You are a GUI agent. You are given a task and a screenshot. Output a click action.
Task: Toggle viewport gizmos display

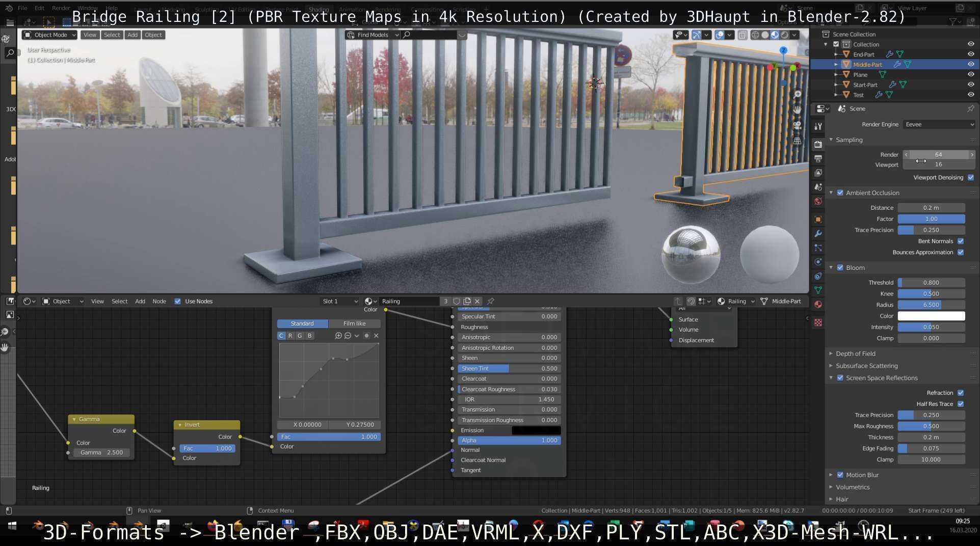697,35
